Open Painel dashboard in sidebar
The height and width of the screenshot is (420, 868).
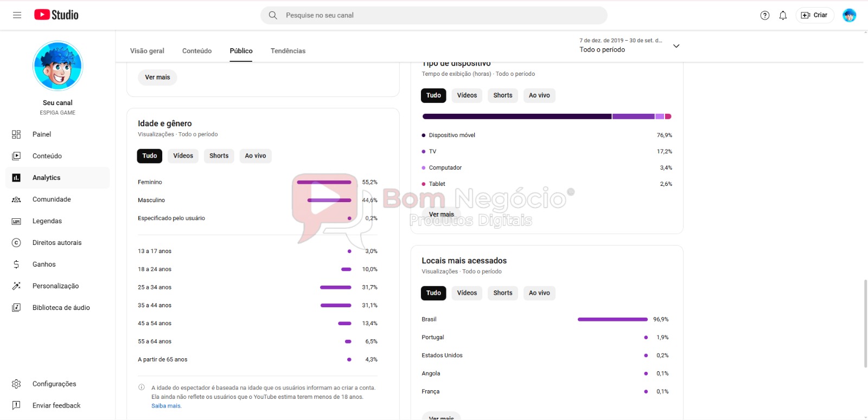tap(42, 134)
